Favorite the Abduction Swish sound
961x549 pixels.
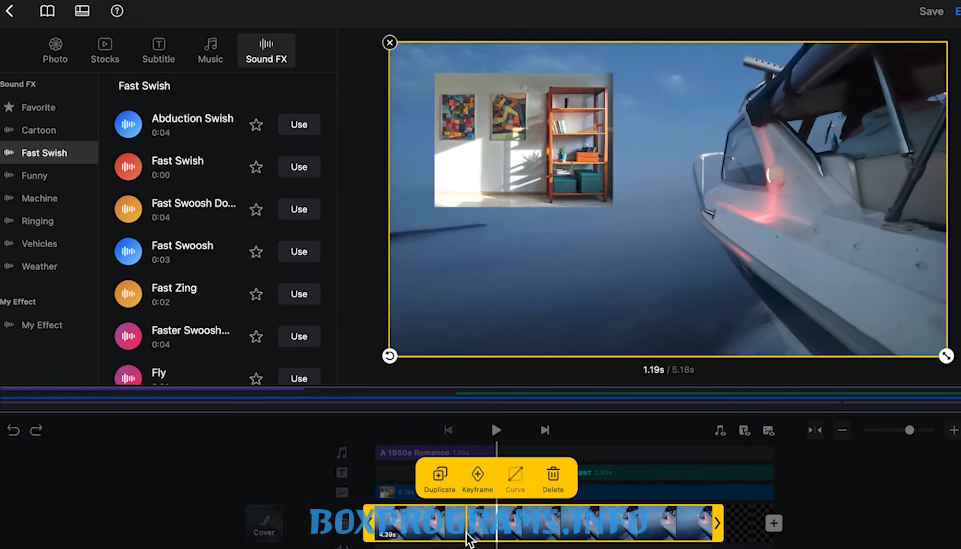256,125
